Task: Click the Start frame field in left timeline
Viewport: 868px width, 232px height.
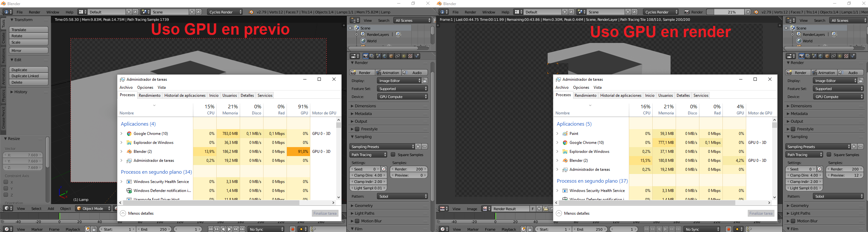Action: coord(118,229)
